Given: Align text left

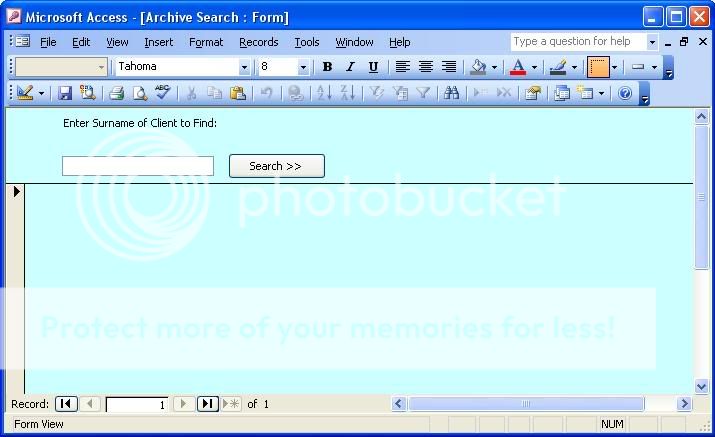Looking at the screenshot, I should point(402,67).
